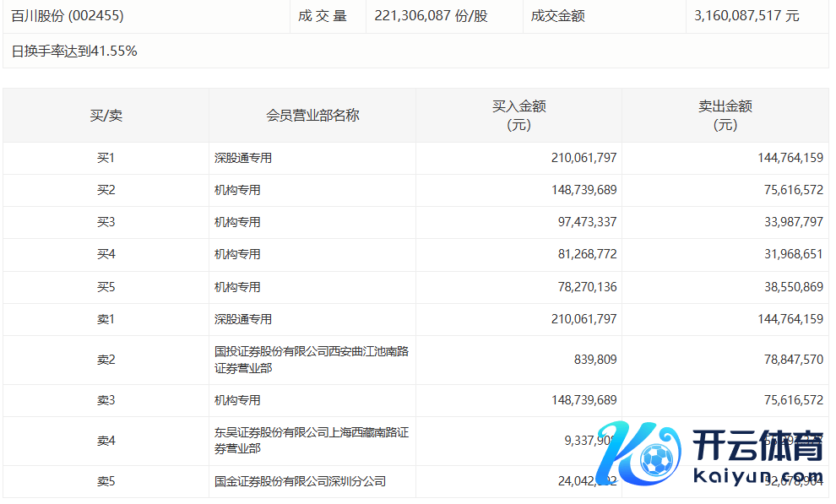The image size is (836, 504).
Task: Click the 成交金额 label cell
Action: coord(557,16)
